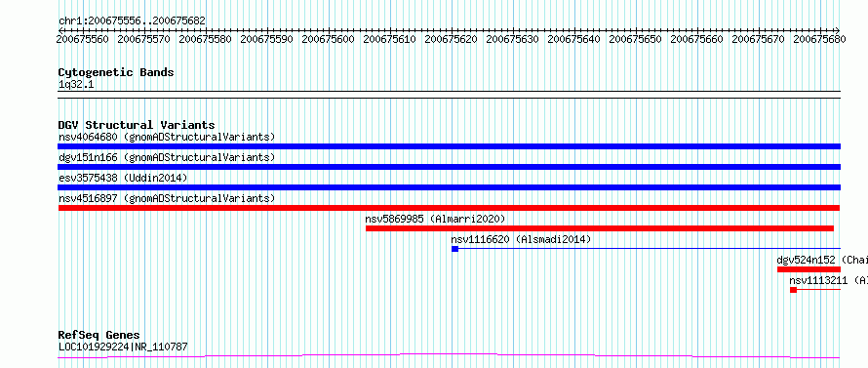Select the blue nsv4064680 variant bar
The image size is (868, 368).
click(x=449, y=146)
